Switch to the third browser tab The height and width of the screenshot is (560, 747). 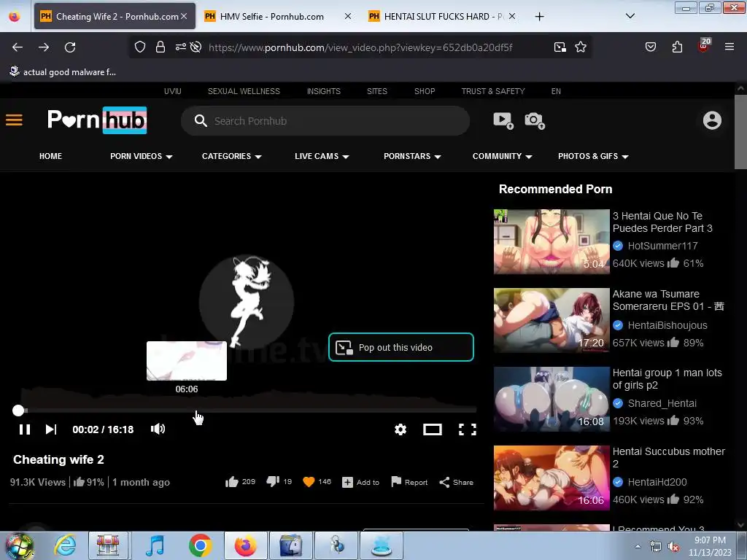pyautogui.click(x=441, y=16)
